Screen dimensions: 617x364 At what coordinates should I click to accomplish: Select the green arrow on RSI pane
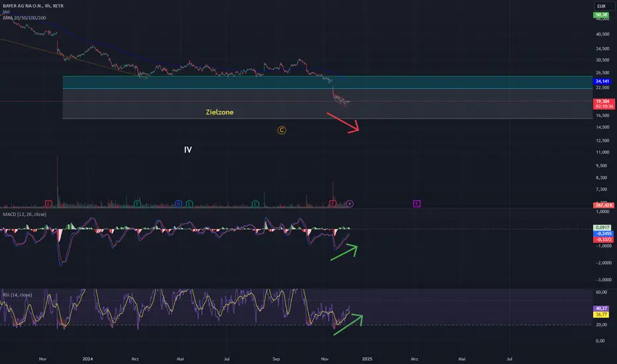pos(348,324)
